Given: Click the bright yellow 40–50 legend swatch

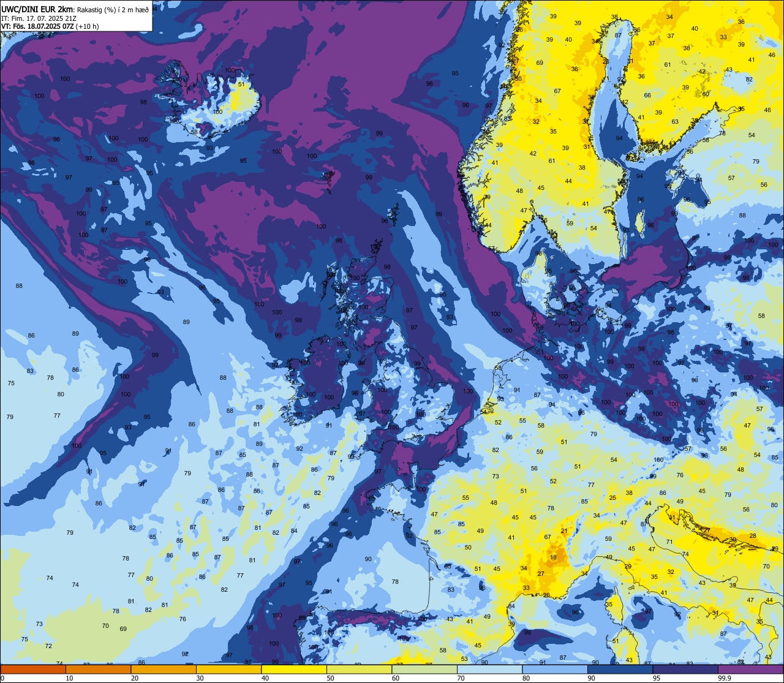Looking at the screenshot, I should click(294, 669).
